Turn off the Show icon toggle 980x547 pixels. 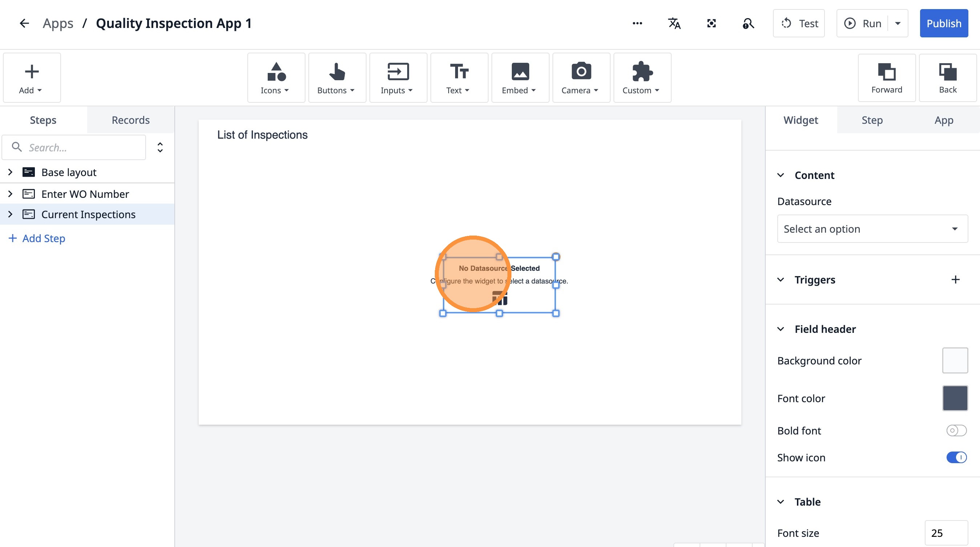[956, 457]
